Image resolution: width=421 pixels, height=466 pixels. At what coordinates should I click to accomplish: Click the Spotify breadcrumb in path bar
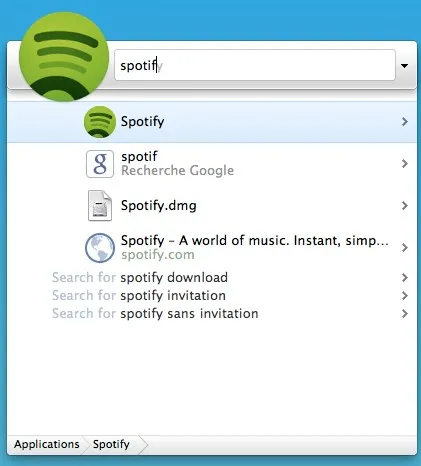(111, 444)
